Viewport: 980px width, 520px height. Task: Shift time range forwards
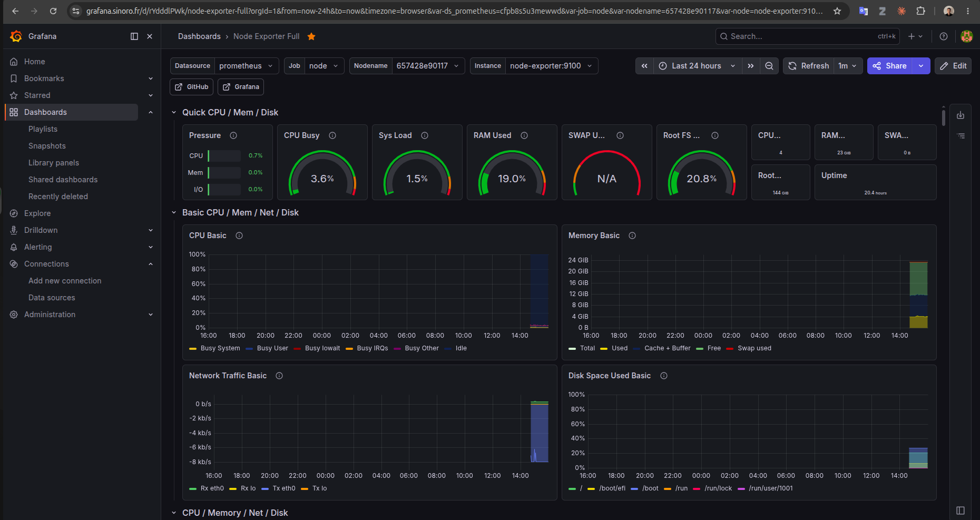coord(751,66)
